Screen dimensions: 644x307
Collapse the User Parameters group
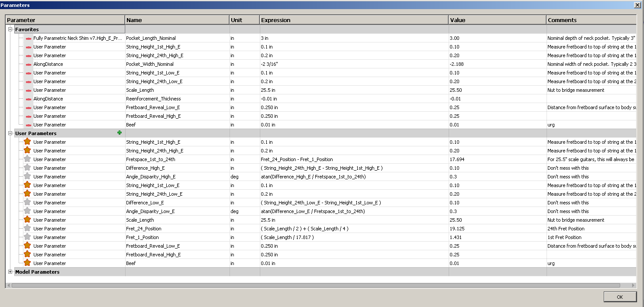10,133
